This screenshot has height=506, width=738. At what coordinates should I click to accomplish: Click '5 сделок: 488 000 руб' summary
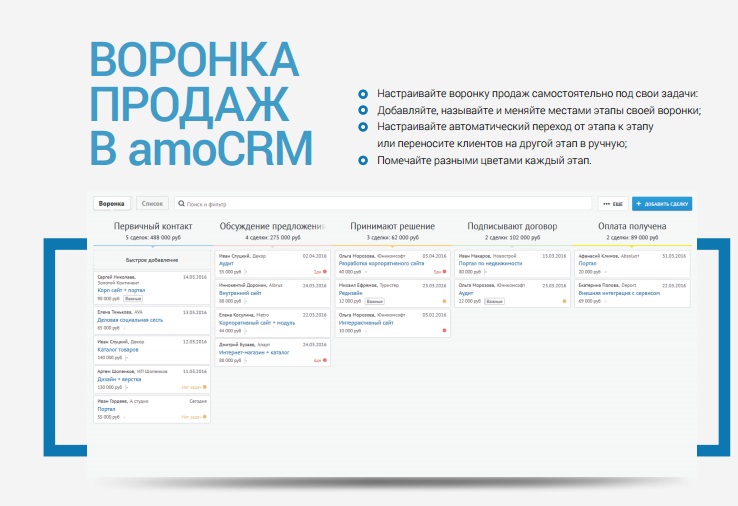[x=153, y=238]
